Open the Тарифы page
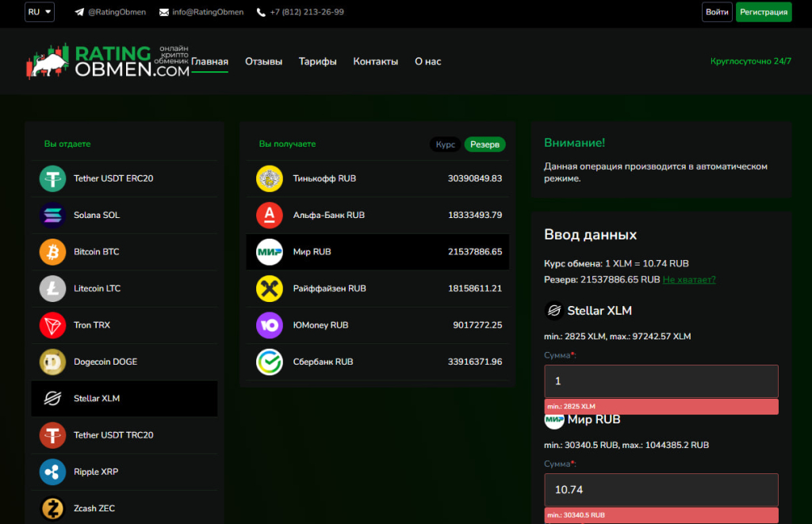This screenshot has width=812, height=524. (317, 62)
